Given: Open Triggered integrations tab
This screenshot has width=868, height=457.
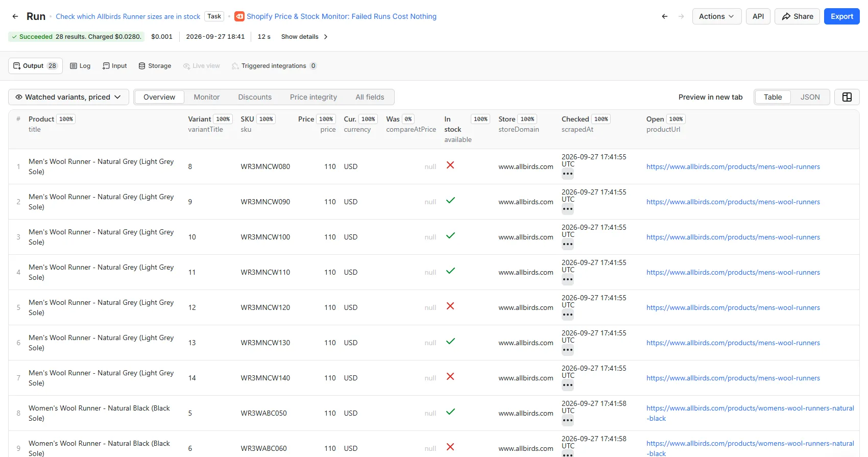Looking at the screenshot, I should point(274,66).
